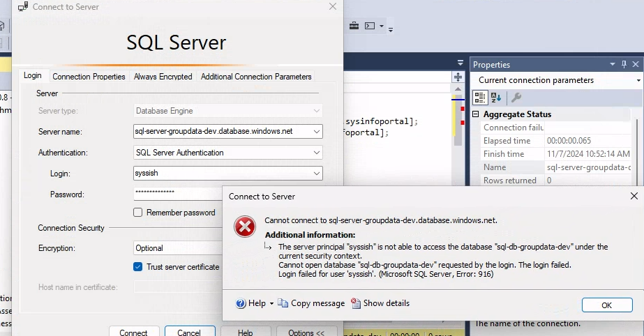Close the Properties panel
This screenshot has height=336, width=644.
(636, 64)
